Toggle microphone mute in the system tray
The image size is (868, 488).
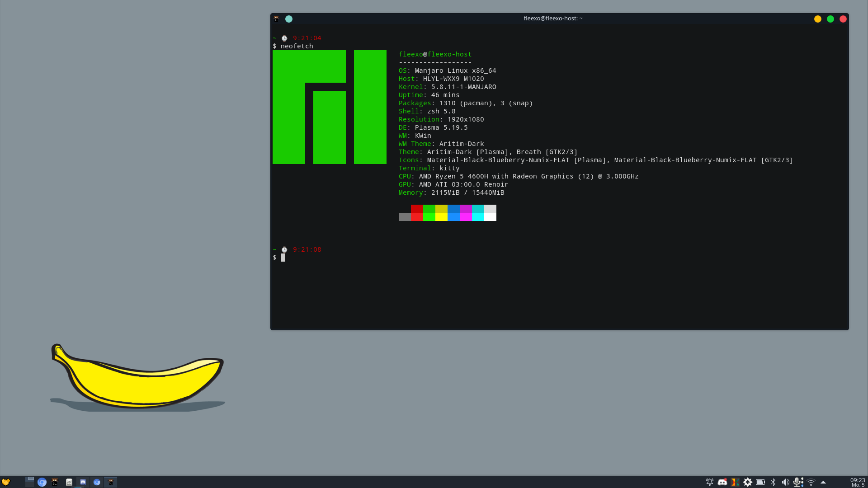coord(798,482)
